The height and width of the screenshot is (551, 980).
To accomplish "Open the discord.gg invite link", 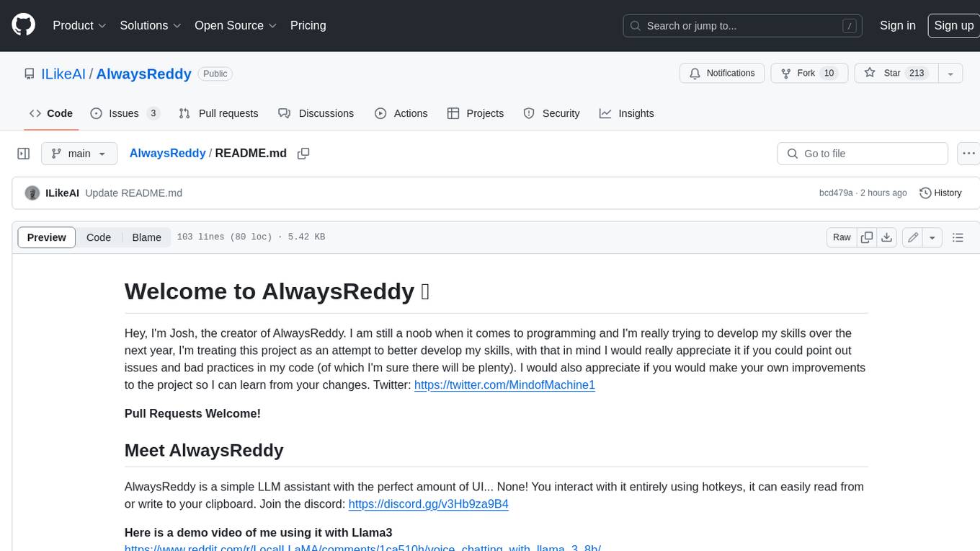I will 428,504.
